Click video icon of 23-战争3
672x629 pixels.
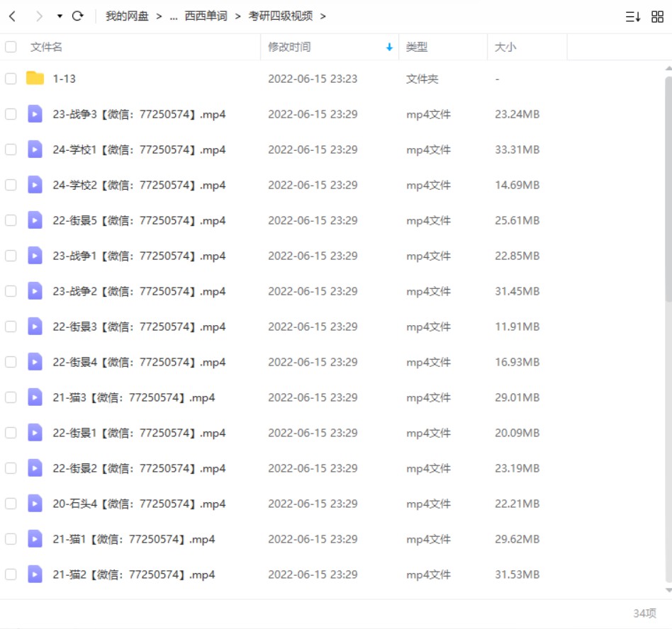click(35, 114)
